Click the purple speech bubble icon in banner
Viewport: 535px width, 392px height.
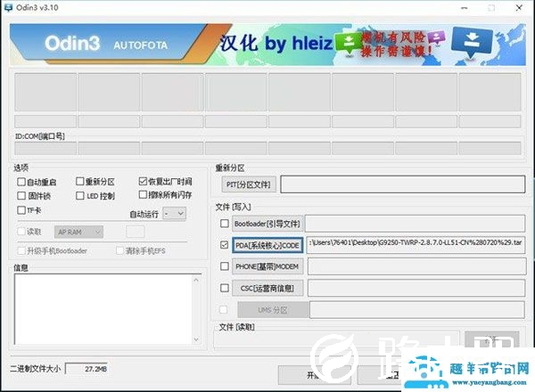437,37
